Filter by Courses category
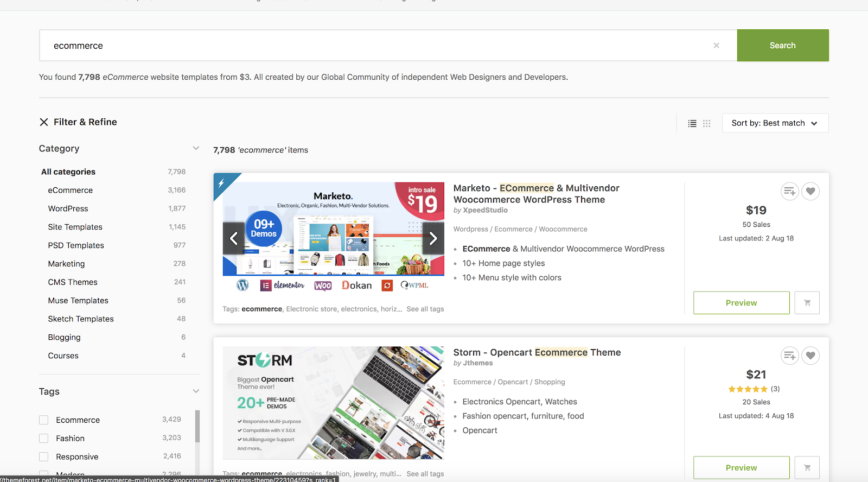Viewport: 868px width, 482px height. pyautogui.click(x=63, y=356)
